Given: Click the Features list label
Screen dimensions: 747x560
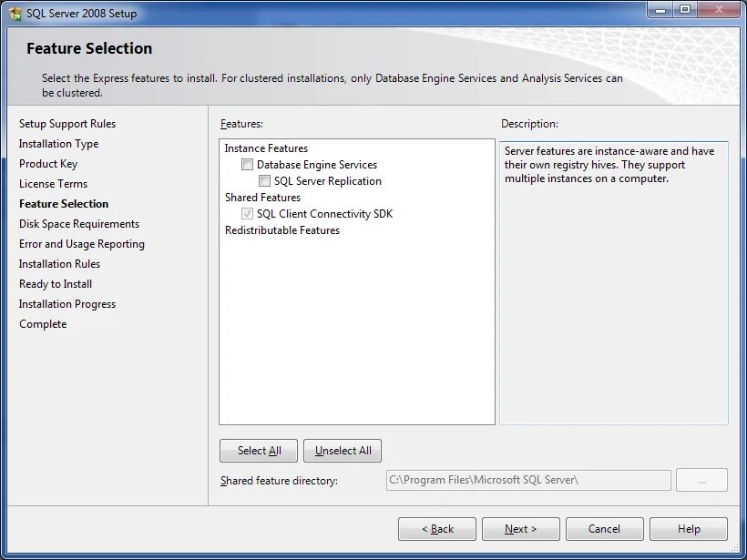Looking at the screenshot, I should [241, 124].
